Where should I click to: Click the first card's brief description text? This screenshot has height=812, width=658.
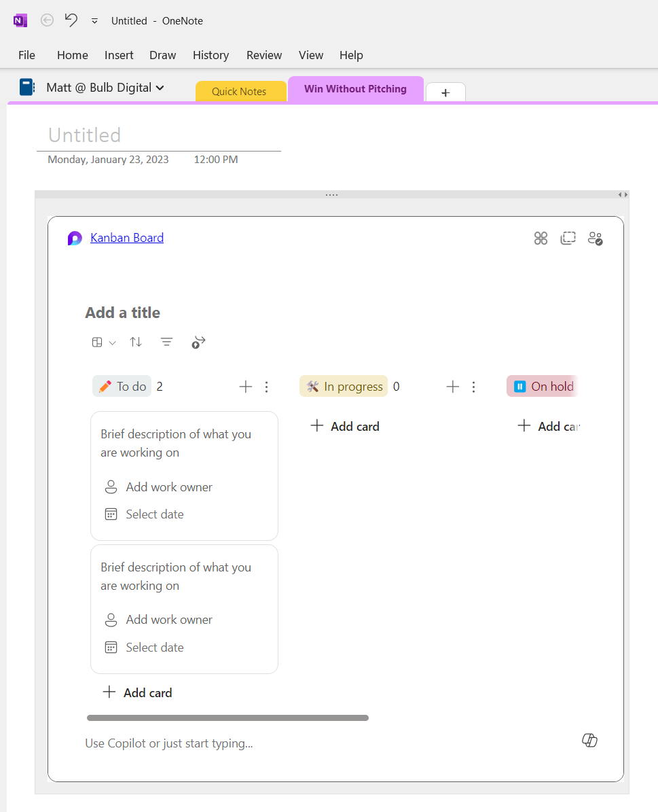176,443
